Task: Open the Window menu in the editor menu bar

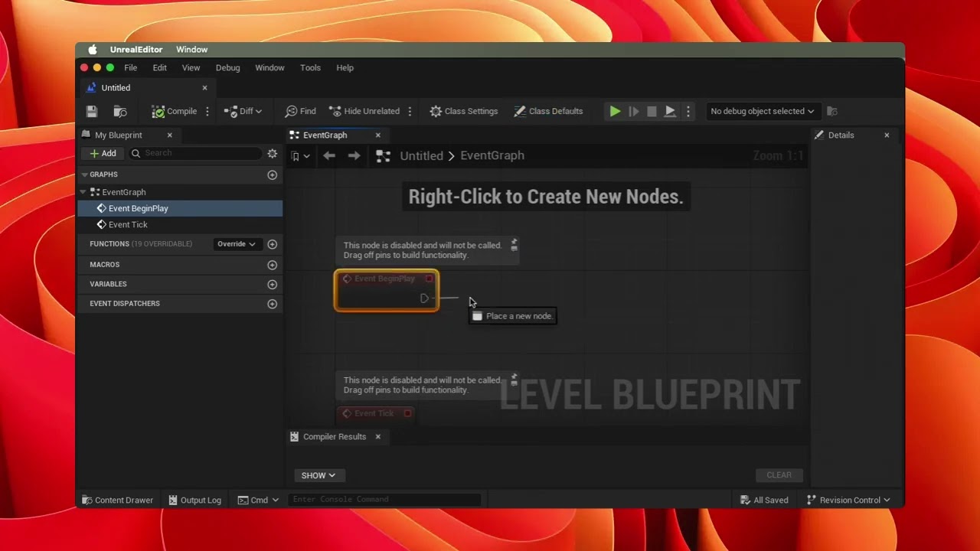Action: point(269,68)
